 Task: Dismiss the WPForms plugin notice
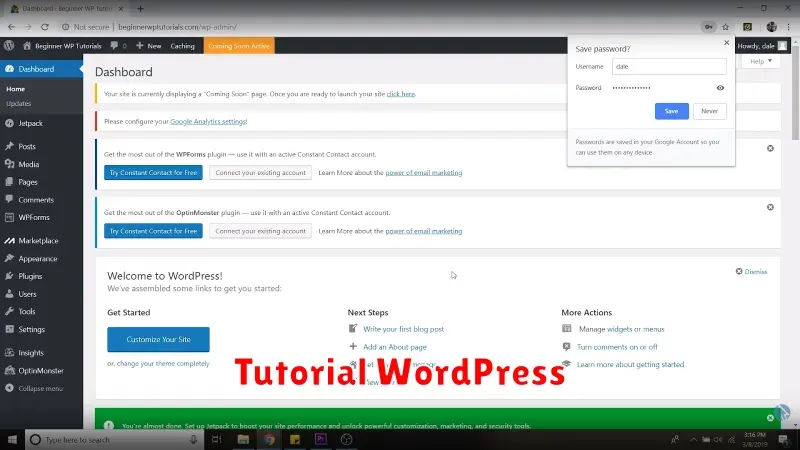770,148
